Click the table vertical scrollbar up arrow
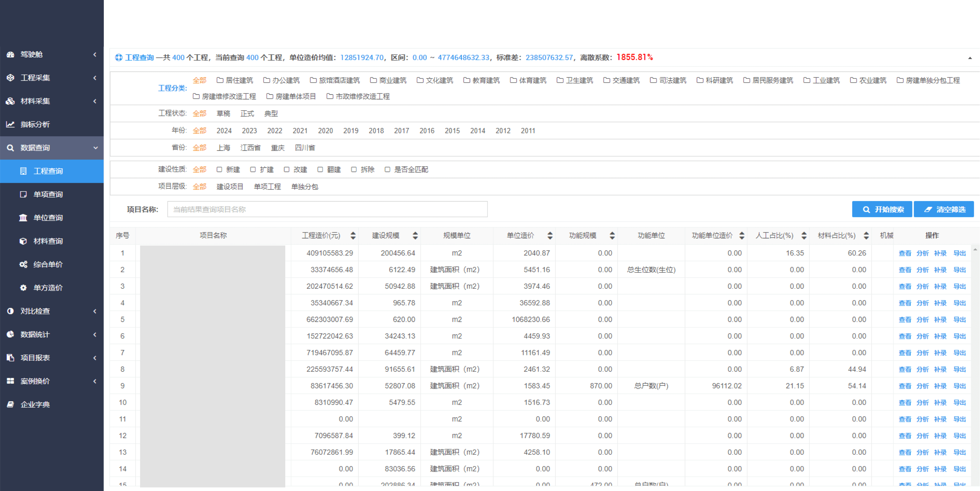 point(975,250)
